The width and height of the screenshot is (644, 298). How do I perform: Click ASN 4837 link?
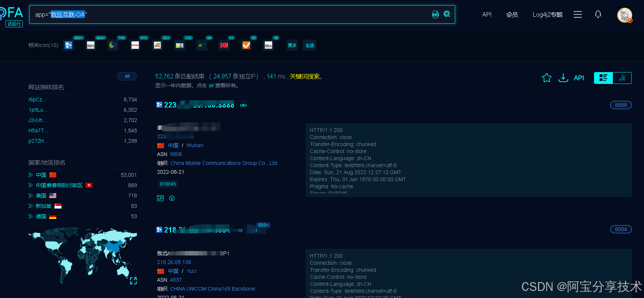point(176,280)
